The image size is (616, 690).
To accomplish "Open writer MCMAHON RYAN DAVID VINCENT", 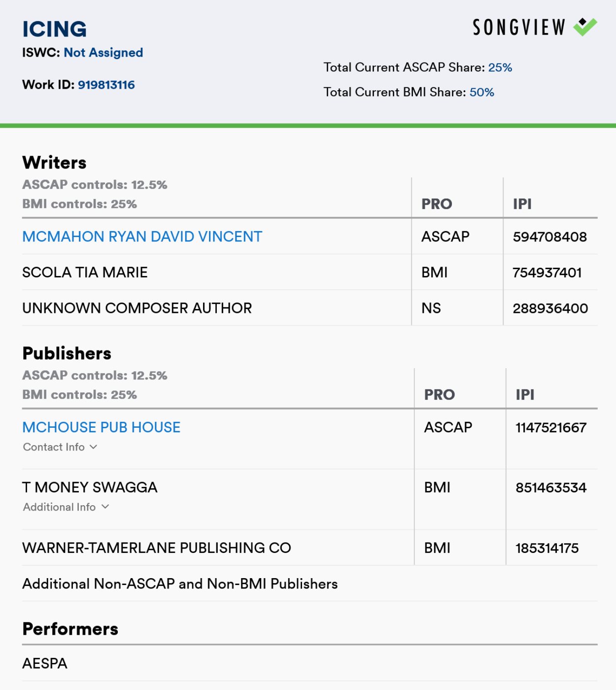I will 142,237.
